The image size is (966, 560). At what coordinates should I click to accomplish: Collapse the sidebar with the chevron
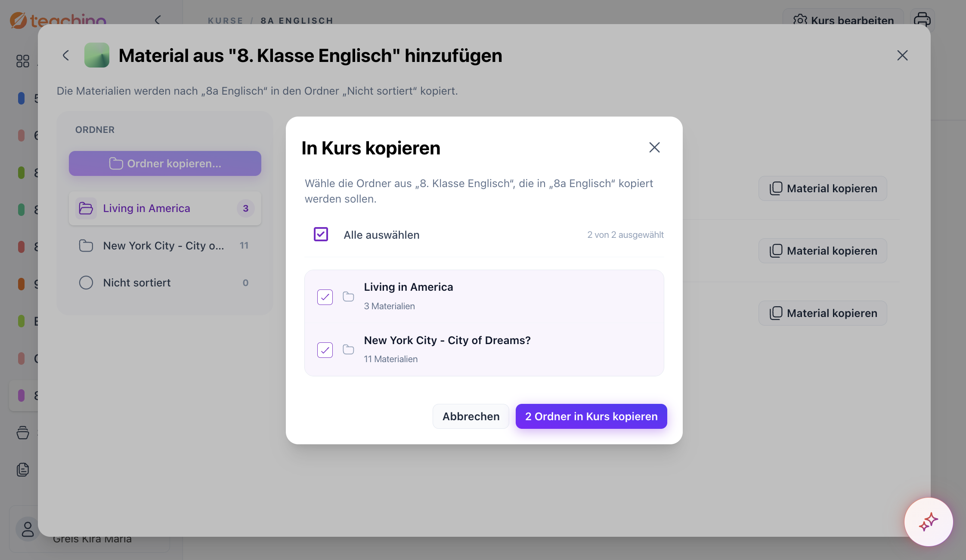click(x=158, y=20)
